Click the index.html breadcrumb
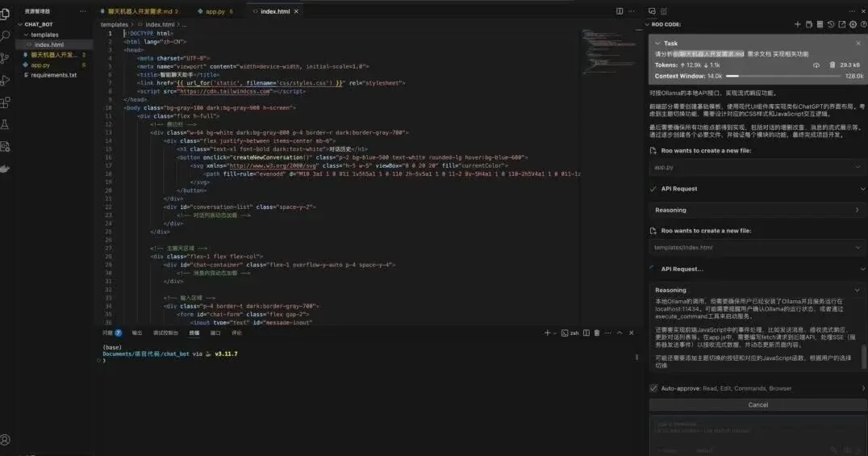Image resolution: width=868 pixels, height=456 pixels. click(160, 24)
